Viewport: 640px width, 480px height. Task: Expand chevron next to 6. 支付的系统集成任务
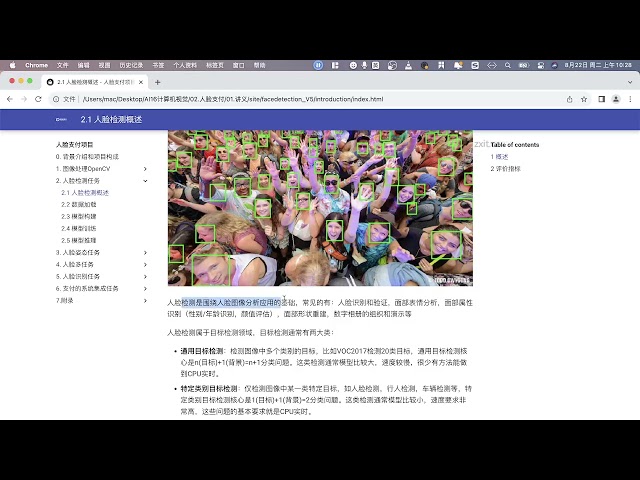click(x=145, y=289)
